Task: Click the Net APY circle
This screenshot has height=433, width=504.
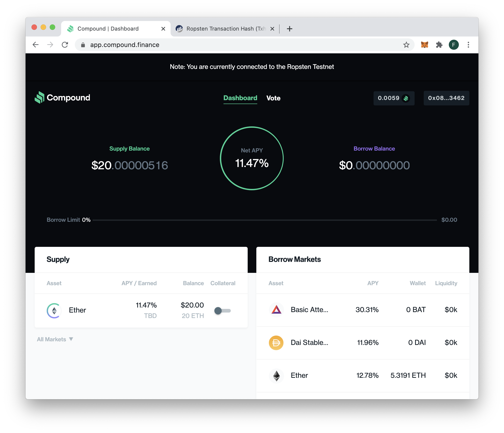Action: pos(252,158)
